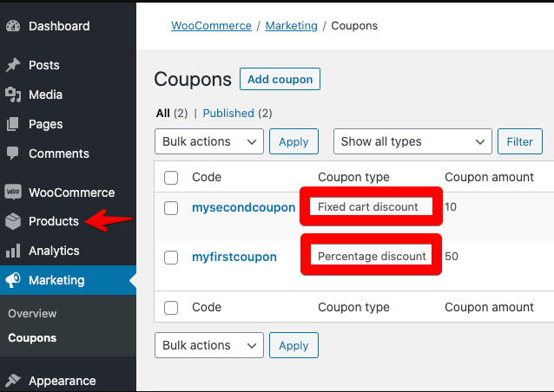
Task: Click the Appearance paintbrush icon
Action: 13,381
